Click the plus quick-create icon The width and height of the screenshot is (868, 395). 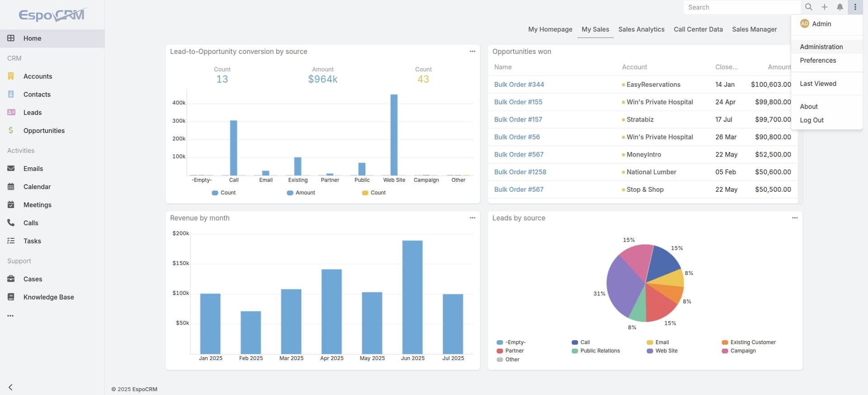click(825, 7)
